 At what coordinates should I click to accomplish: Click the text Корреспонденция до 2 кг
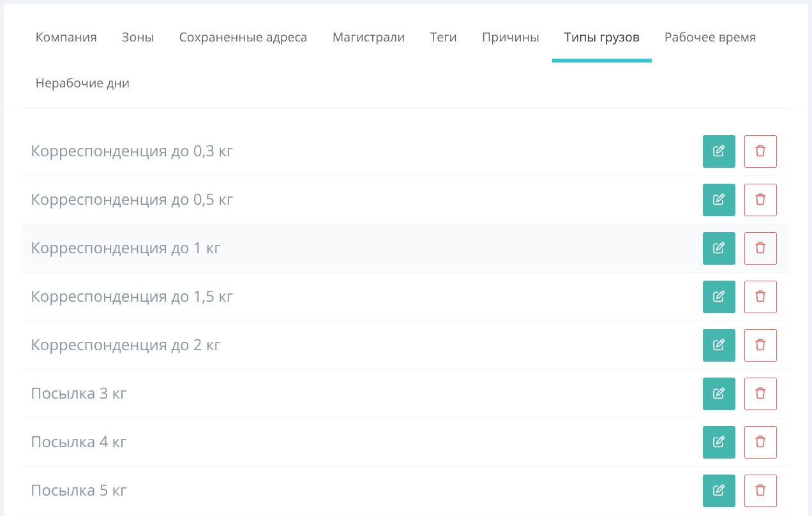pos(126,346)
